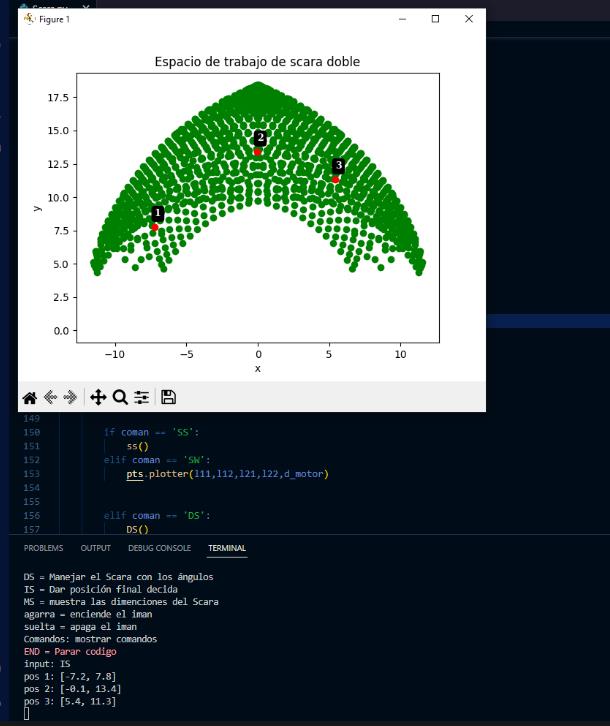The image size is (610, 726).
Task: Click code line 153 pts.plotter call
Action: 227,474
